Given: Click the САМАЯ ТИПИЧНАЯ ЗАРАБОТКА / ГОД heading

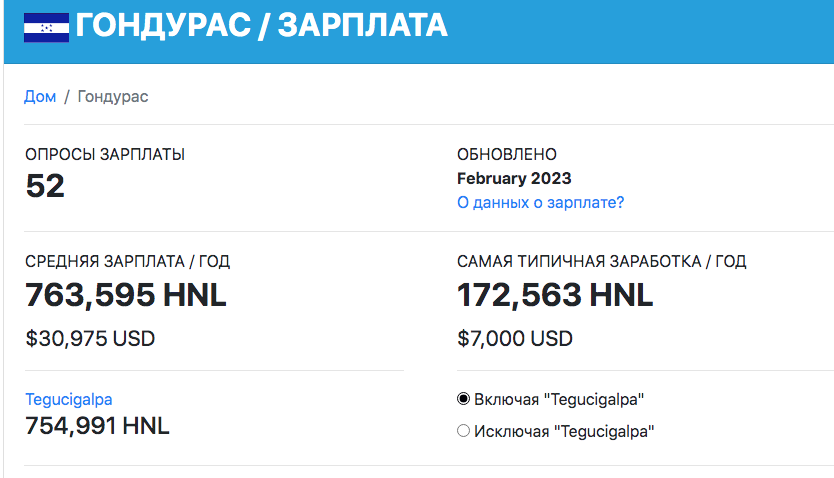Looking at the screenshot, I should click(602, 262).
